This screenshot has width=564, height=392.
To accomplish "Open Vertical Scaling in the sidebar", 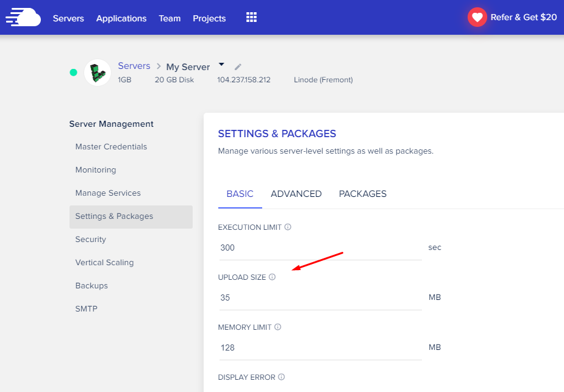I will tap(104, 263).
